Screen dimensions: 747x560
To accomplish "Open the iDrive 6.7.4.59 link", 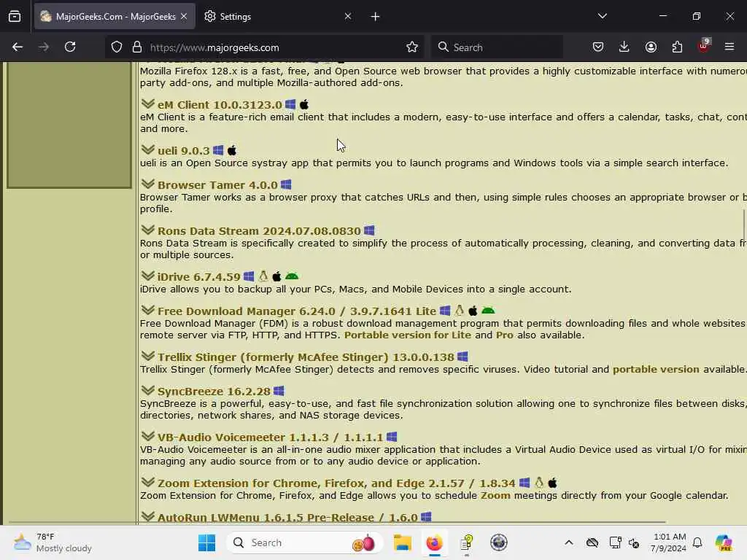I will pos(198,277).
